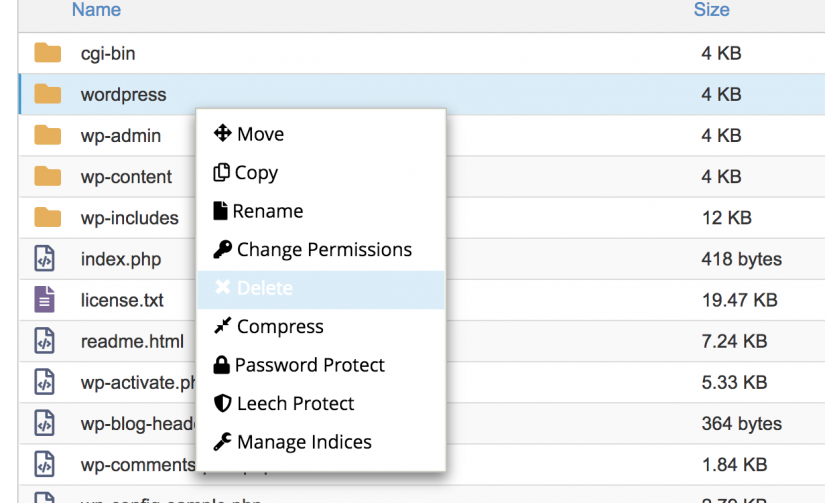825x503 pixels.
Task: Click the wp-comments file icon
Action: 44,464
